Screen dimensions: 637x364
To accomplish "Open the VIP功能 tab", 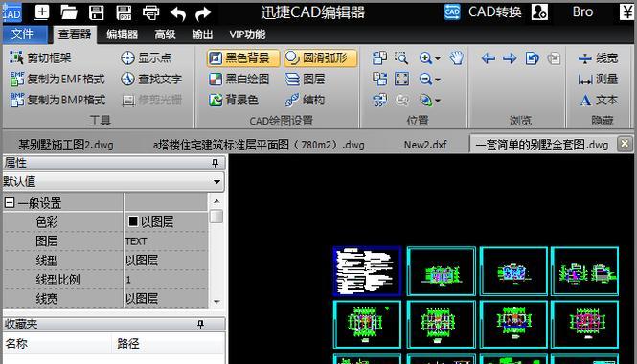I will (247, 34).
